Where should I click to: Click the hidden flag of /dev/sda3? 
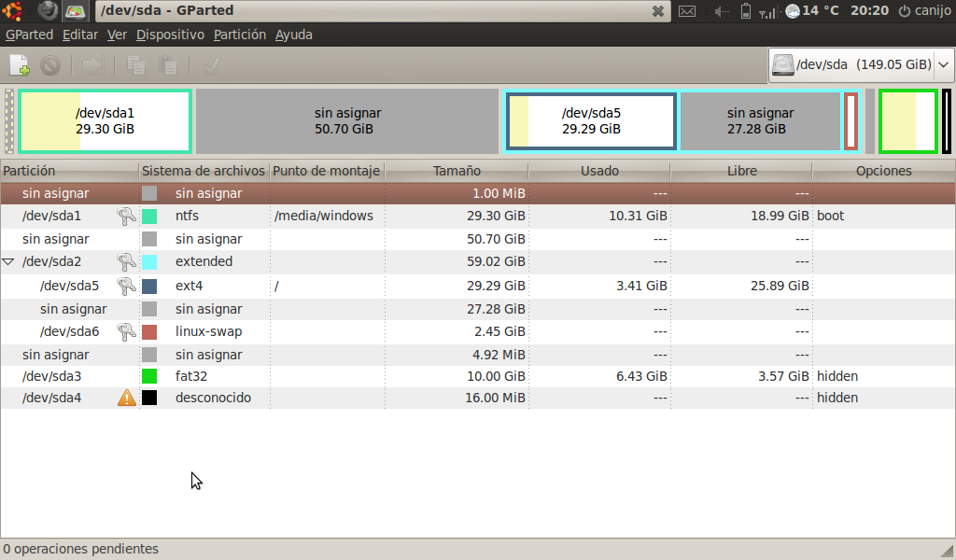(x=837, y=376)
